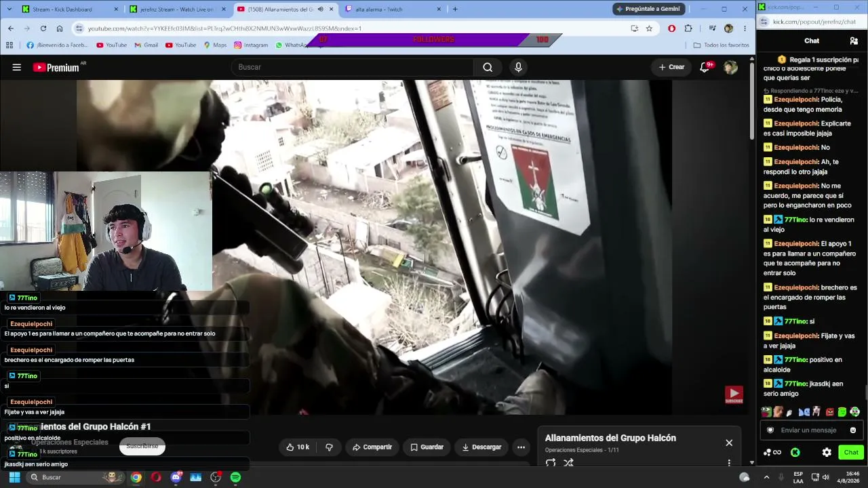Open Todos los favoritos folder
The height and width of the screenshot is (488, 868).
coord(721,45)
